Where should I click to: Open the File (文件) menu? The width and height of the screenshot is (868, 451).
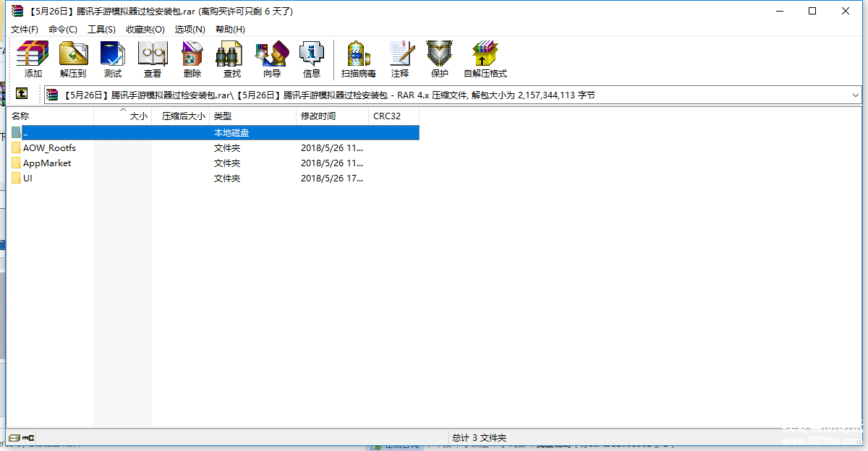(x=25, y=30)
